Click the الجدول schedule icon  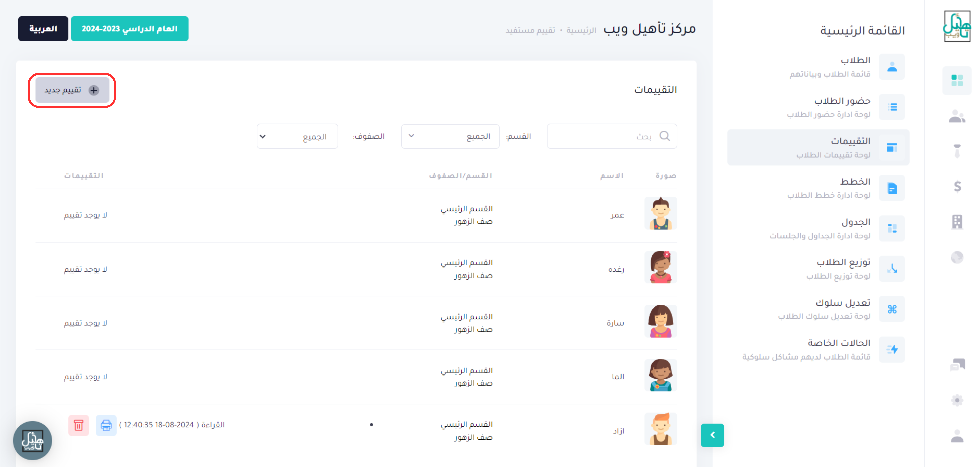tap(892, 229)
